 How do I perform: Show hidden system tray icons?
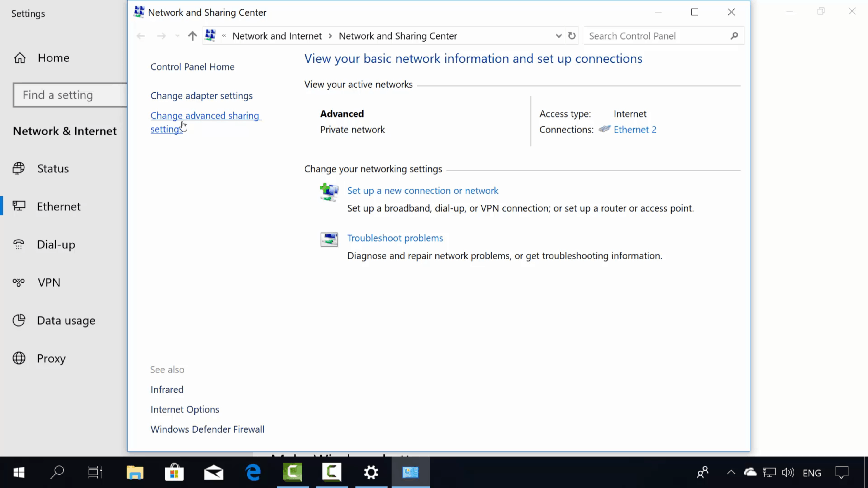point(731,472)
